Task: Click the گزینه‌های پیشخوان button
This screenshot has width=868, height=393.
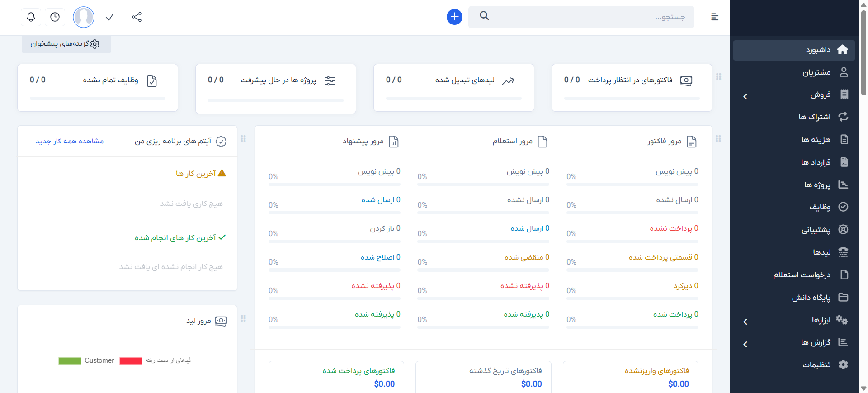Action: point(66,44)
